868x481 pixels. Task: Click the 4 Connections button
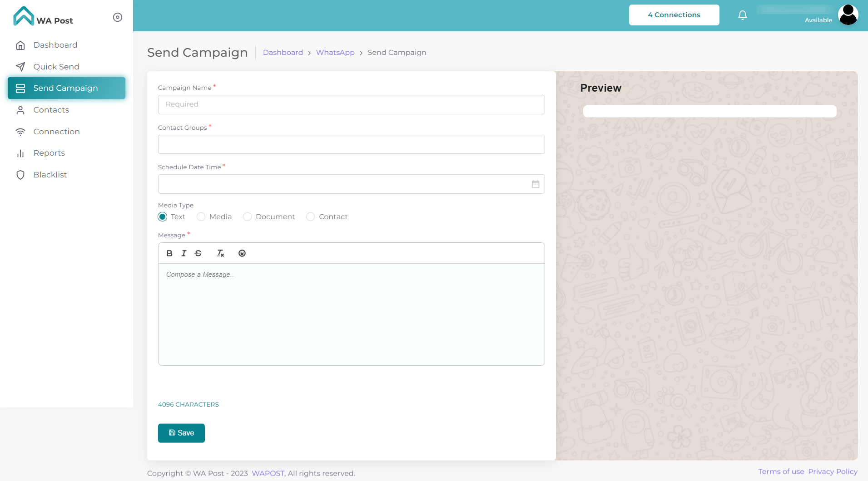point(674,15)
